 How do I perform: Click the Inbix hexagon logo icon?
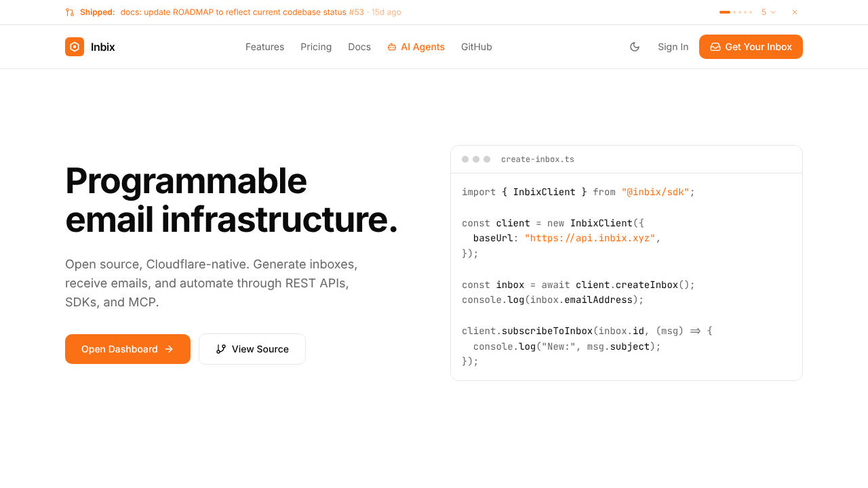(75, 47)
